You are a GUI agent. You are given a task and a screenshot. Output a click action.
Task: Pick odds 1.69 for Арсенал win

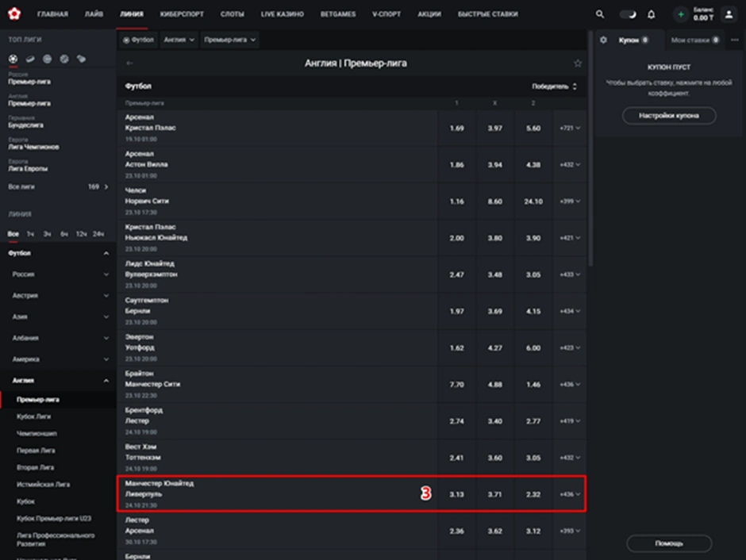click(x=457, y=128)
